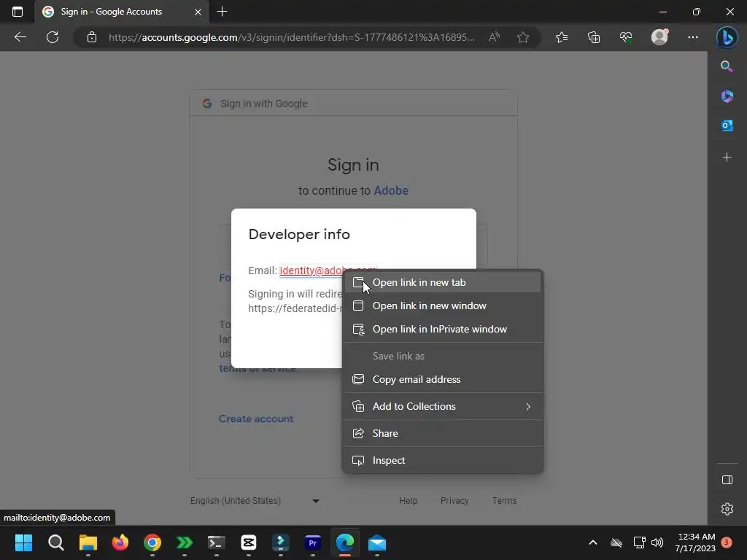The height and width of the screenshot is (560, 747).
Task: Click the Adobe link in Sign in
Action: click(391, 190)
